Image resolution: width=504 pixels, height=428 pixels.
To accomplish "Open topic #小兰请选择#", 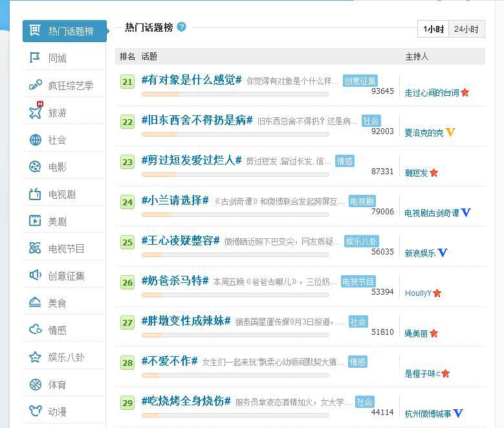I will [x=175, y=200].
